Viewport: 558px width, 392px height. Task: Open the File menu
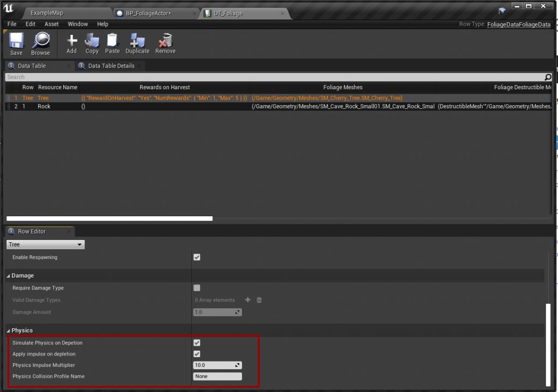12,24
